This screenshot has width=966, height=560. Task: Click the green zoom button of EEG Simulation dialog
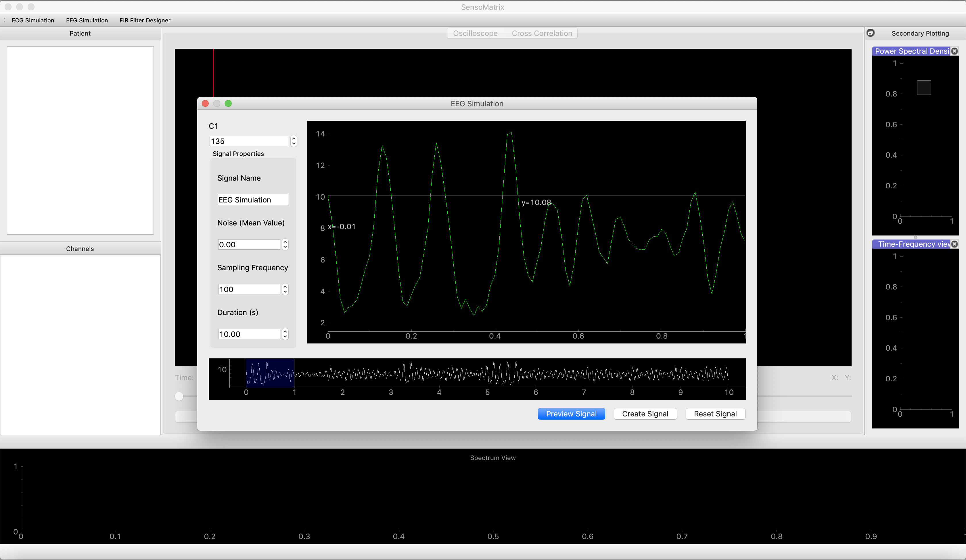[x=228, y=103]
